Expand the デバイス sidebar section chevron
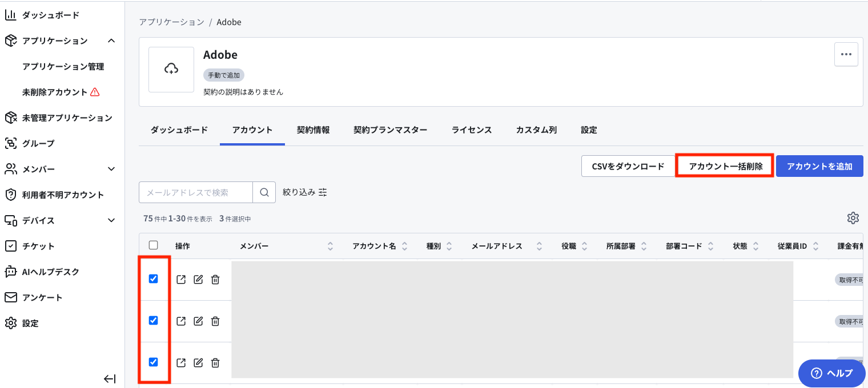 click(x=111, y=220)
